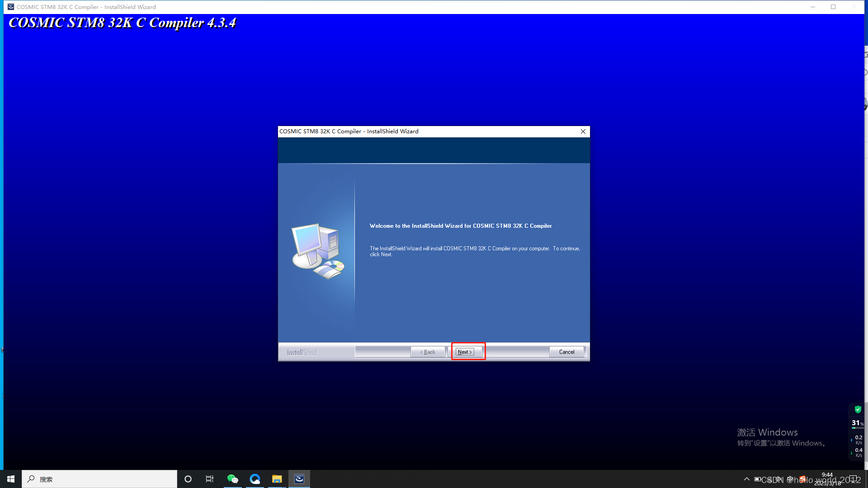Open the clock showing 9:44
This screenshot has width=868, height=488.
click(827, 479)
